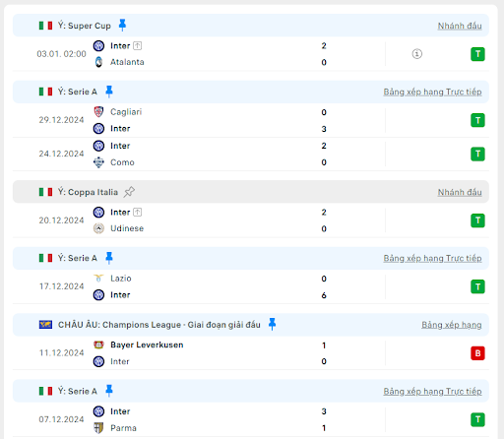The height and width of the screenshot is (439, 504).
Task: Click the Como team logo
Action: click(x=98, y=162)
